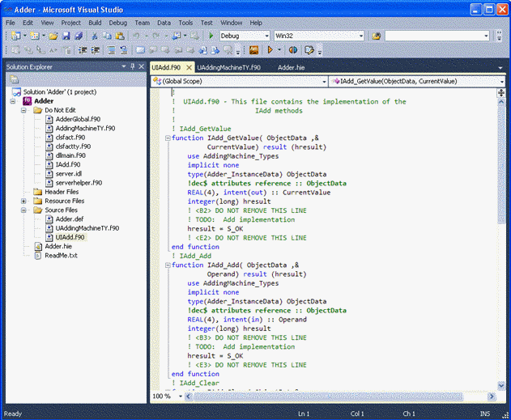Open the Window menu
This screenshot has height=420, width=511.
click(x=232, y=23)
